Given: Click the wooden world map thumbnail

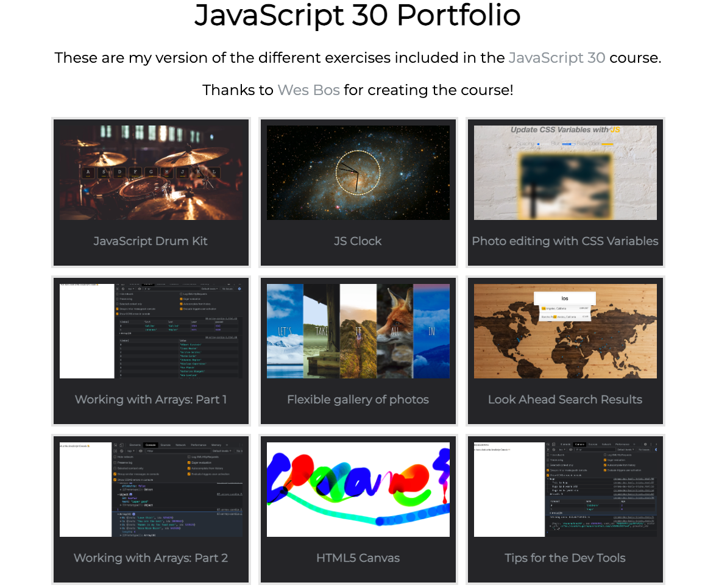Looking at the screenshot, I should pos(565,331).
